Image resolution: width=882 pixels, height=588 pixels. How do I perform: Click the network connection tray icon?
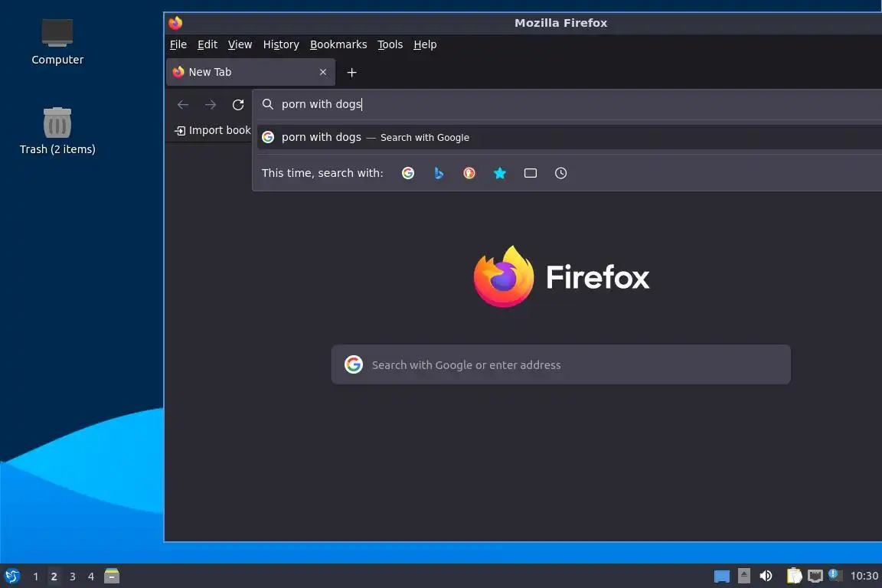(815, 576)
